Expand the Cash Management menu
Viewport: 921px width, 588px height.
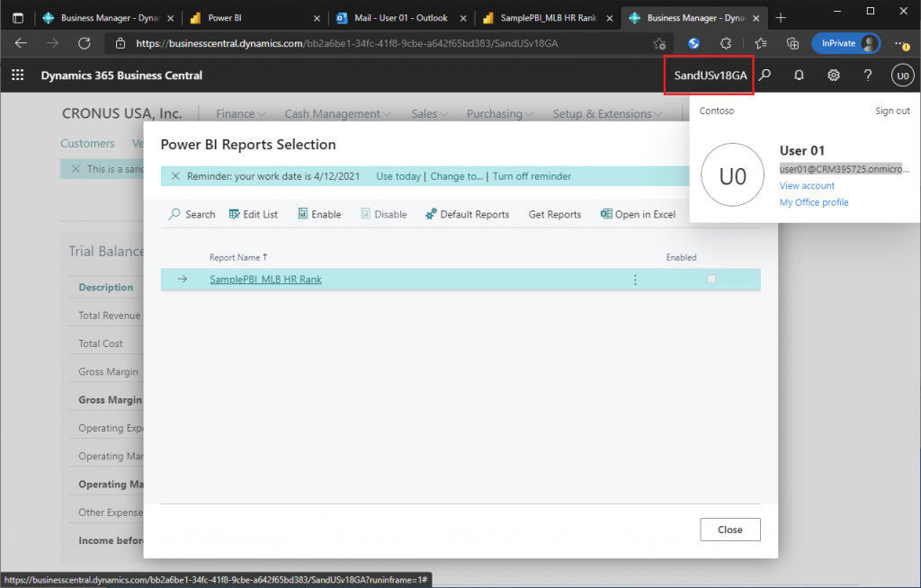pyautogui.click(x=338, y=113)
